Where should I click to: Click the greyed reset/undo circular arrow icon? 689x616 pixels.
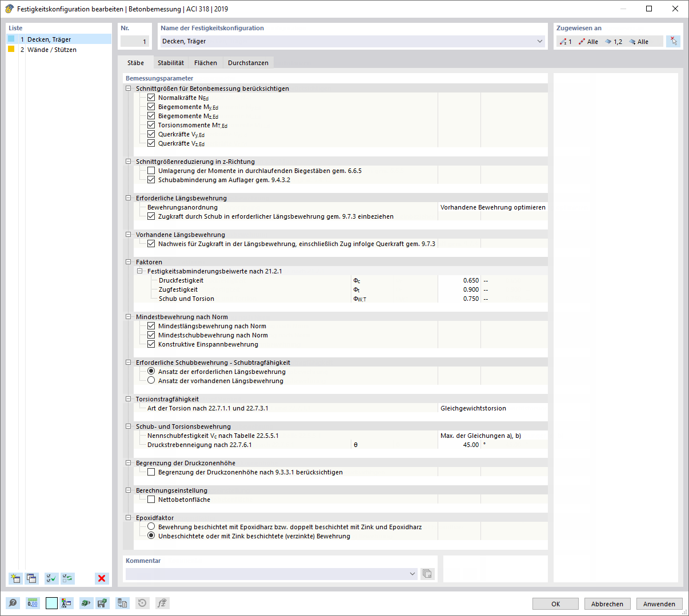142,603
